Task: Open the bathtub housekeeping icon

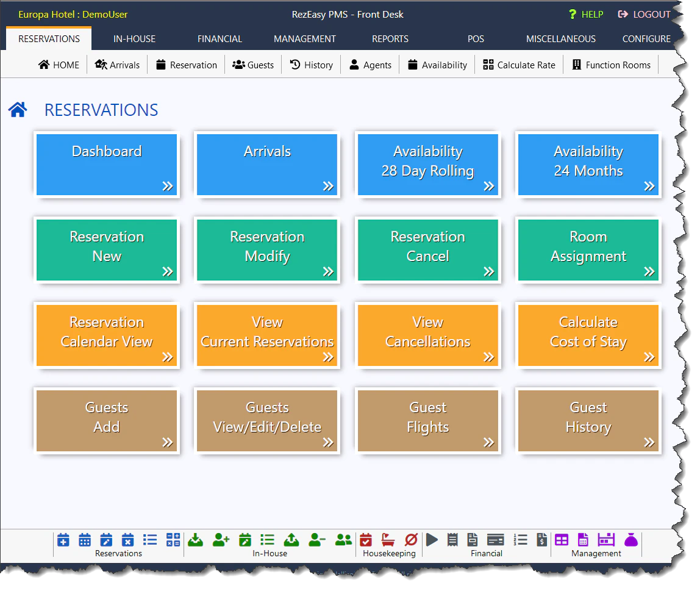Action: 388,540
